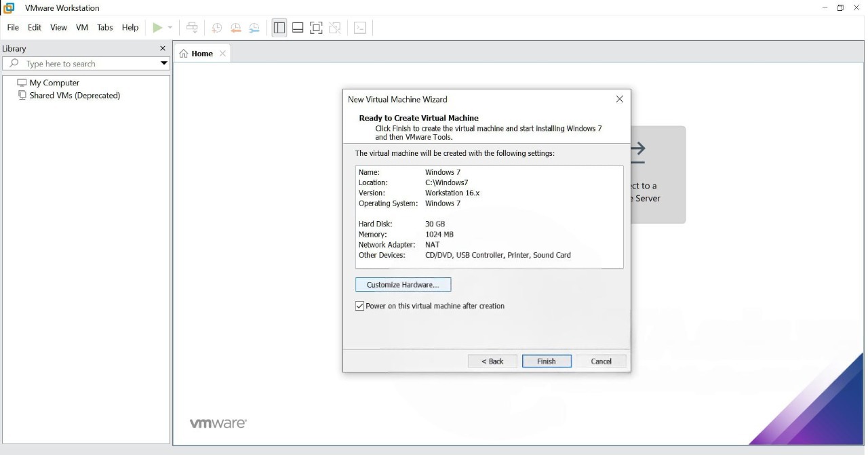This screenshot has width=868, height=455.
Task: Click the green Power On play icon
Action: coord(157,28)
